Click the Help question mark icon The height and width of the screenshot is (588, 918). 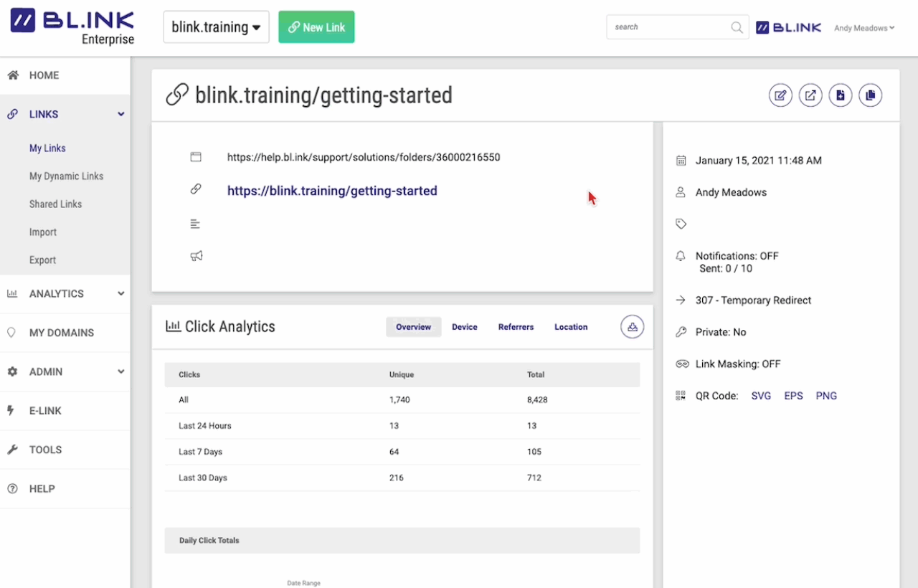coord(12,488)
